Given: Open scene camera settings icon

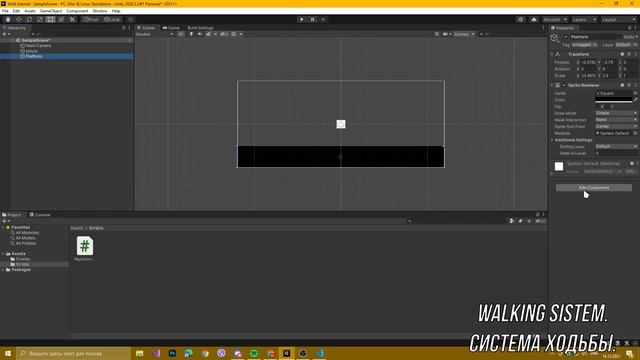Looking at the screenshot, I should coord(446,34).
